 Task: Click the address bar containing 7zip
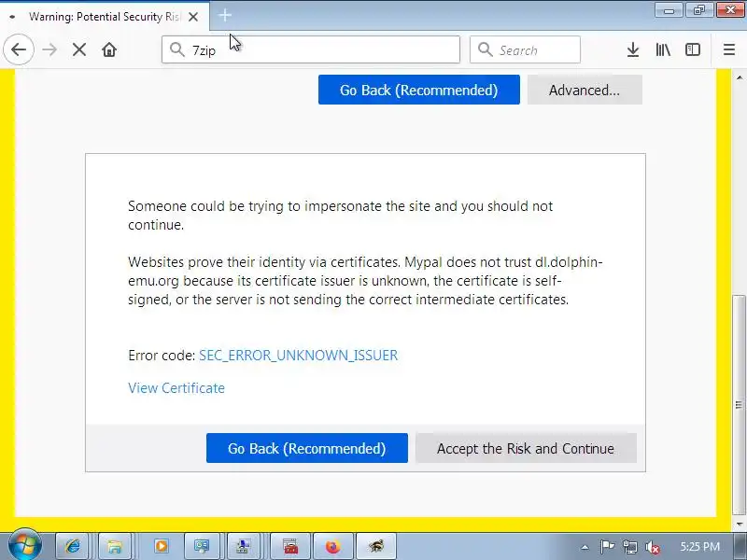pyautogui.click(x=311, y=49)
